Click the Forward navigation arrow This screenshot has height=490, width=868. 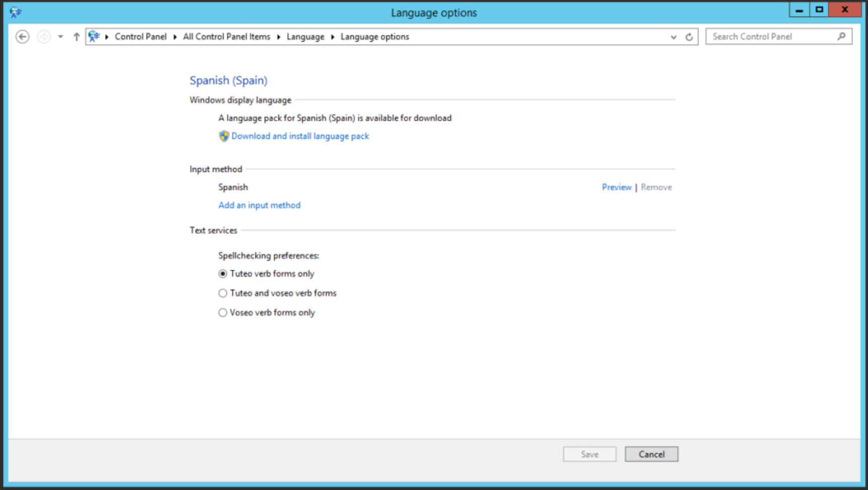(x=44, y=37)
